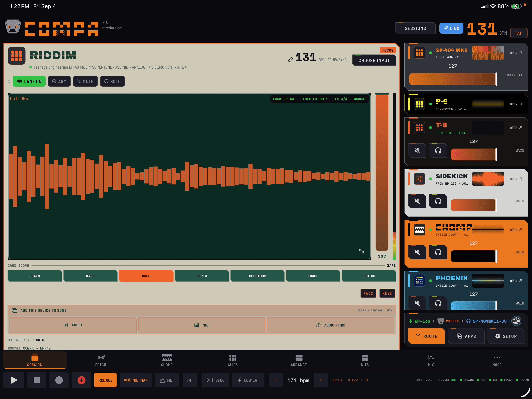Viewport: 532px width, 399px height.
Task: Switch to the MIX tab
Action: [x=431, y=360]
